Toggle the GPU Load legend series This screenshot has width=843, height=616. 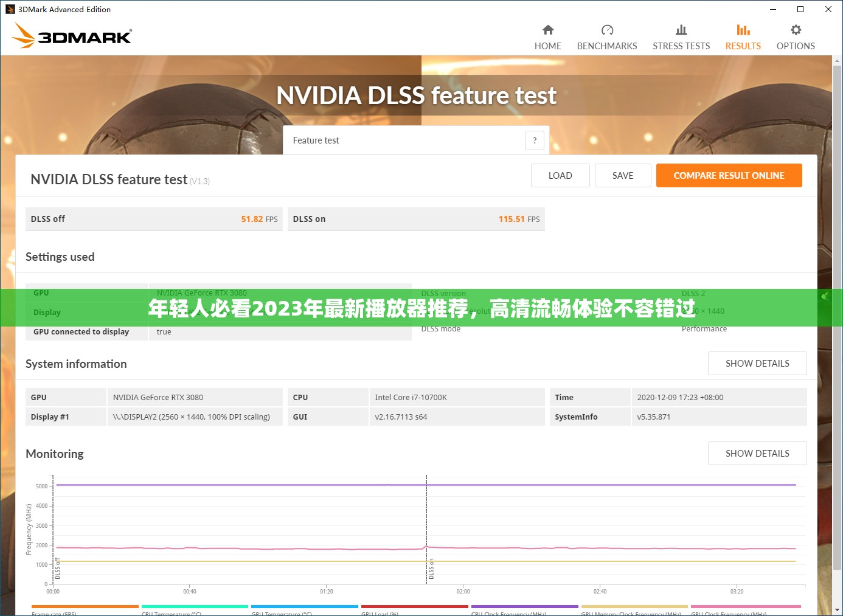(414, 609)
